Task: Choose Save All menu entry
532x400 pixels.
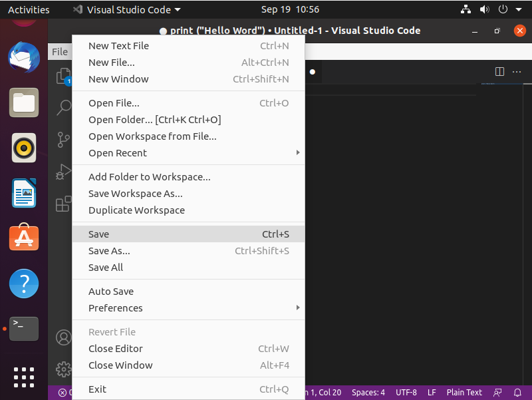Action: coord(188,268)
